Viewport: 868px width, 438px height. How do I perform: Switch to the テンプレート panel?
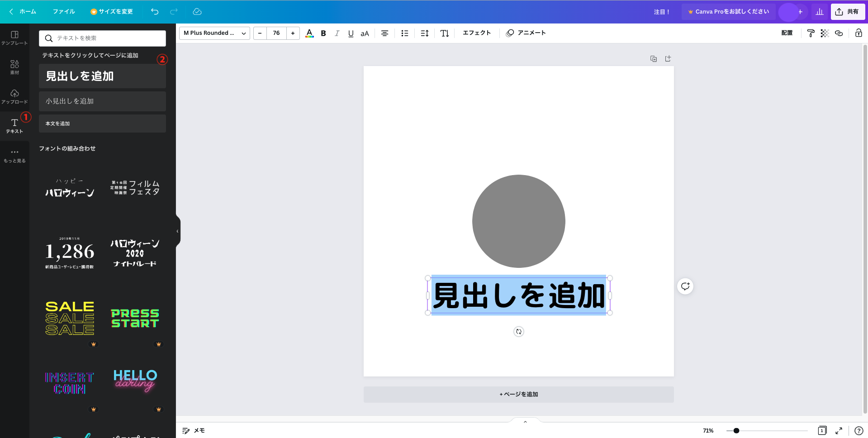15,38
